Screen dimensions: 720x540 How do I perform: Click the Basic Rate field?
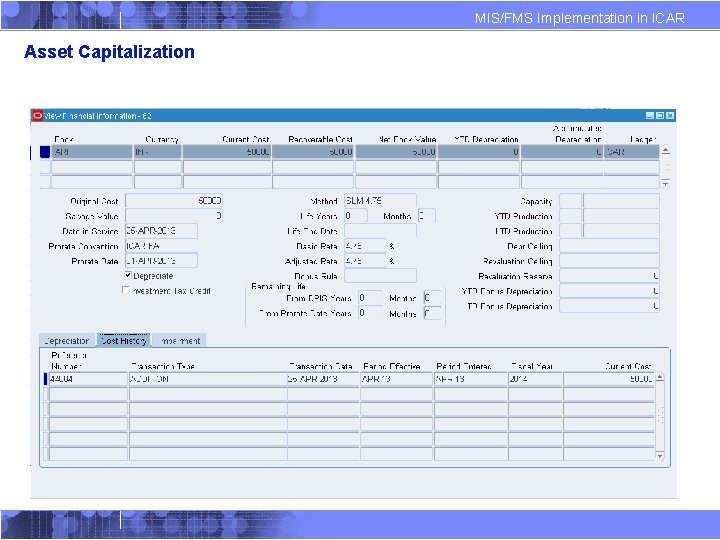pyautogui.click(x=366, y=246)
